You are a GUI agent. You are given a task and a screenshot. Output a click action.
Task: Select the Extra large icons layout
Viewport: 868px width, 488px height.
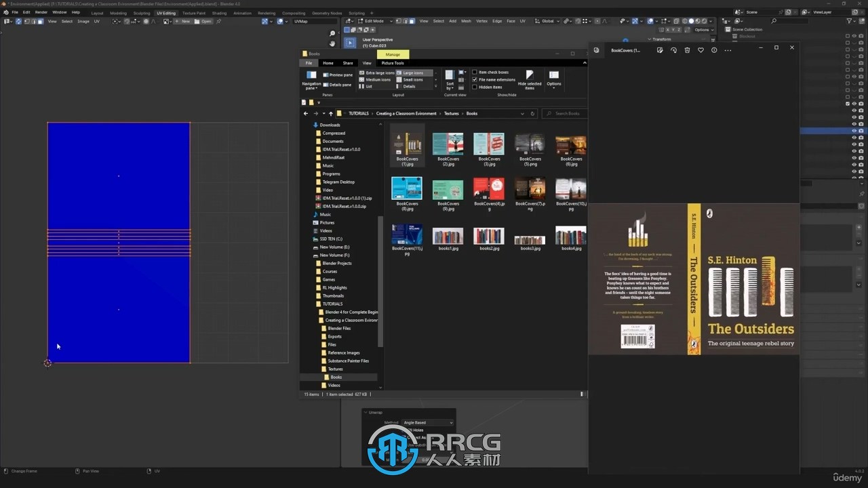click(x=377, y=73)
